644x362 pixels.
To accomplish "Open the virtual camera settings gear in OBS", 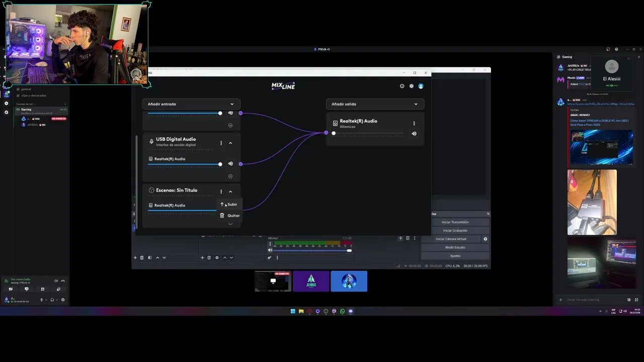I will tap(486, 239).
